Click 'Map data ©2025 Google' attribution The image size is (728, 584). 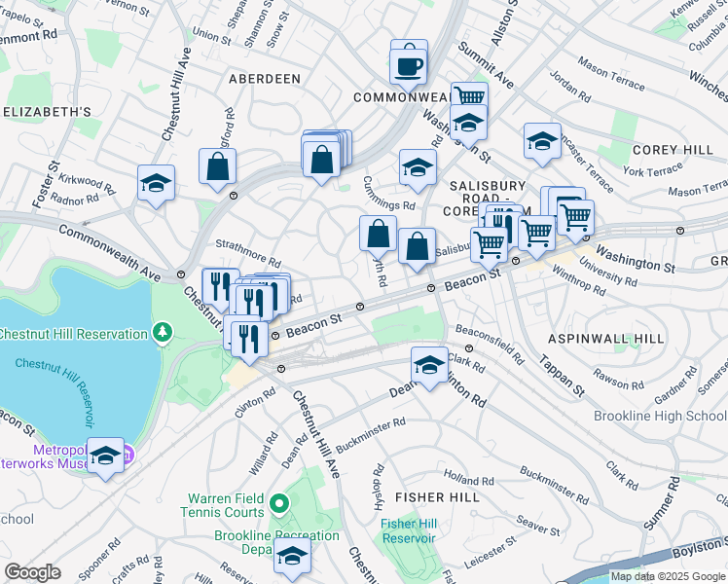pos(668,577)
